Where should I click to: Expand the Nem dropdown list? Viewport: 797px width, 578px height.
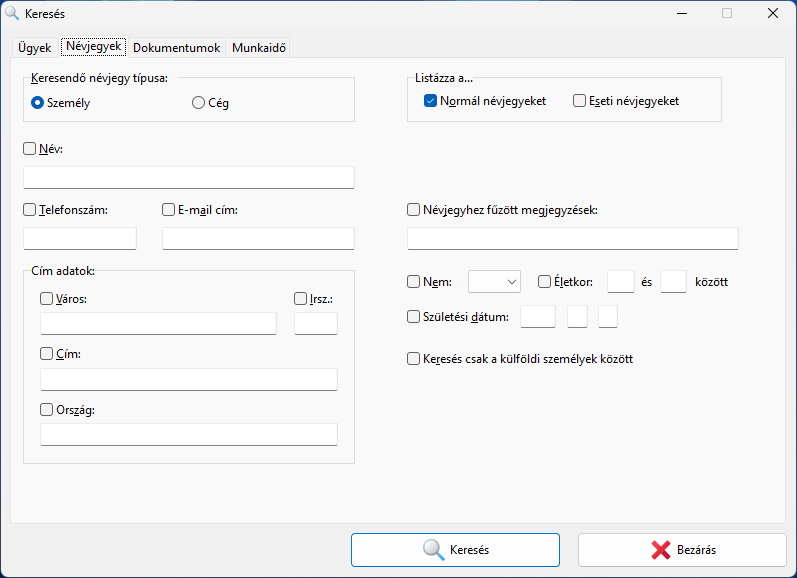tap(494, 282)
